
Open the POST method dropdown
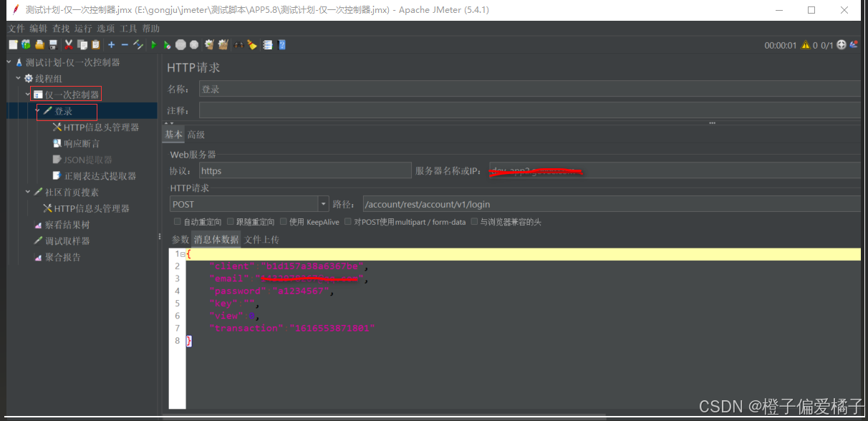coord(323,204)
